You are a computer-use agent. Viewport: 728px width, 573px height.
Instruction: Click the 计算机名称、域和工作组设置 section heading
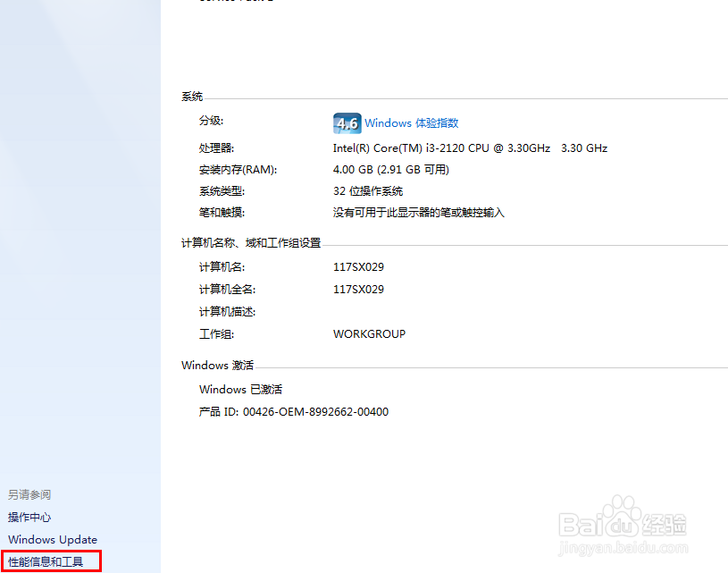(251, 243)
